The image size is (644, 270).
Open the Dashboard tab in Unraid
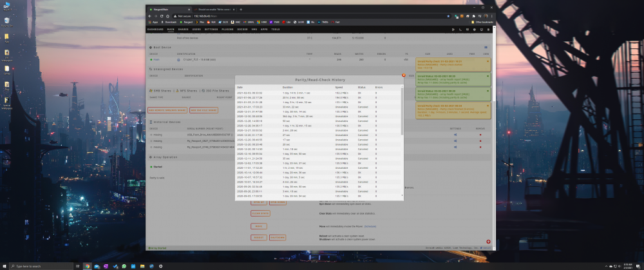pyautogui.click(x=155, y=30)
